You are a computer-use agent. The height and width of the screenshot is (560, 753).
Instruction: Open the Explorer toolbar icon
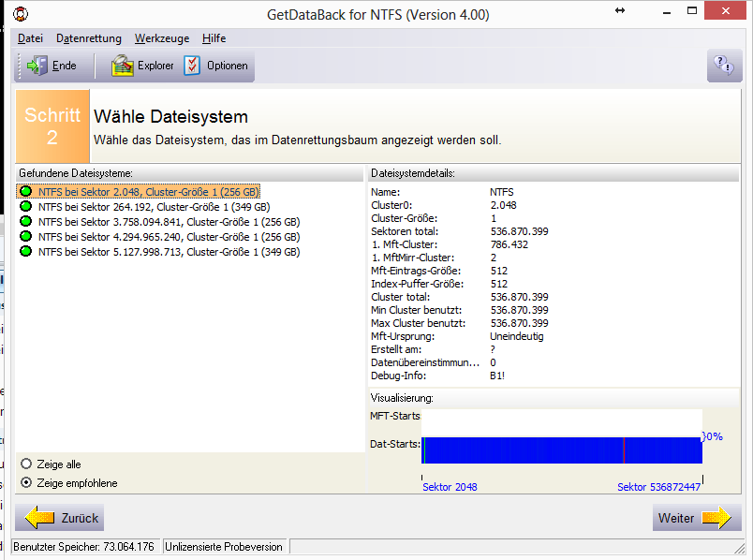tap(123, 66)
